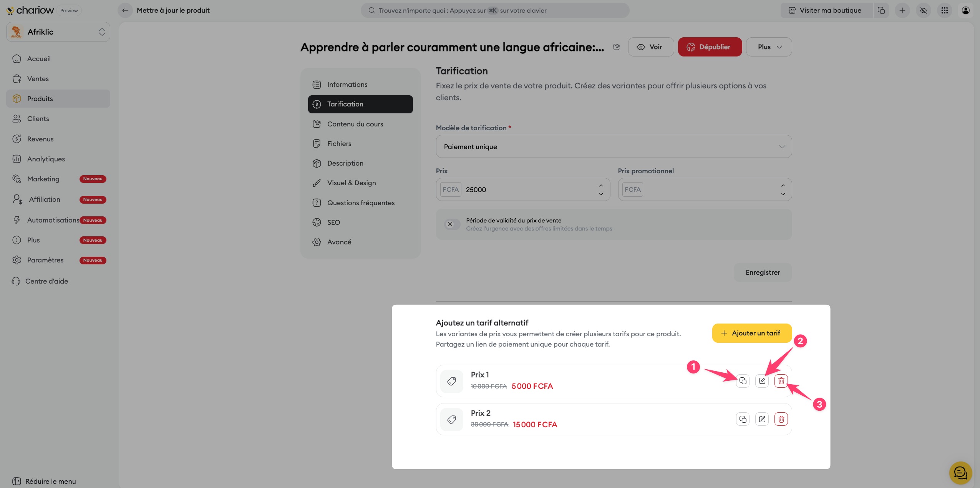Click the Ajouter un tarif button
The image size is (980, 488).
tap(751, 333)
